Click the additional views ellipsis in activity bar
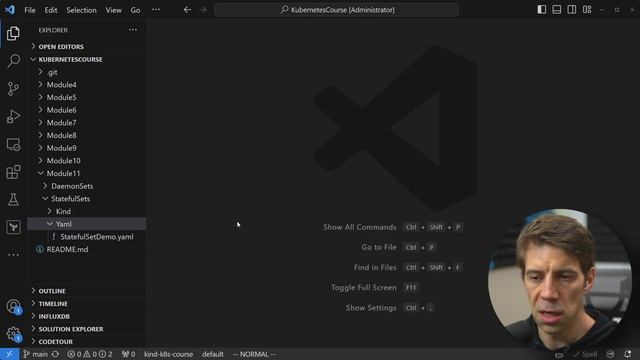Viewport: 640px width, 360px height. click(13, 255)
